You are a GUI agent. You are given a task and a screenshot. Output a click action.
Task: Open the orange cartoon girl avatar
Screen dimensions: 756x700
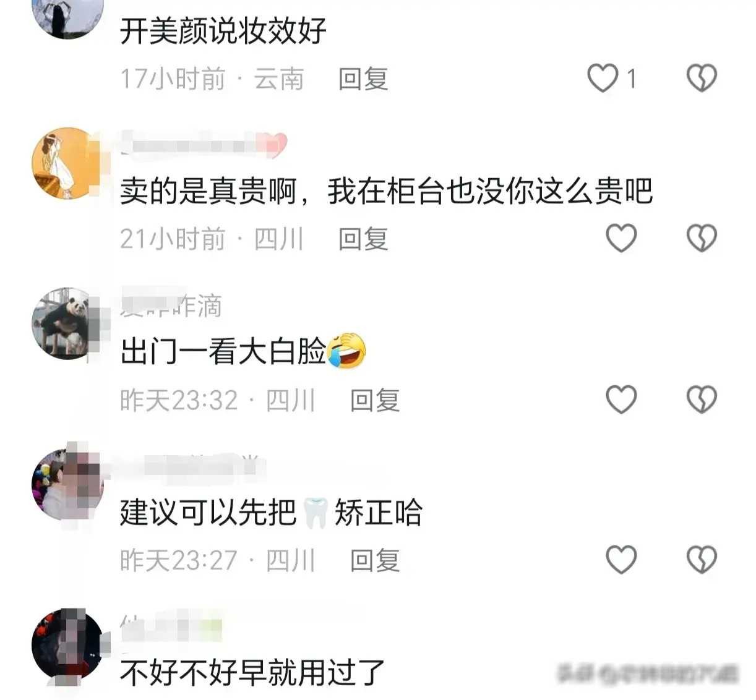point(67,163)
